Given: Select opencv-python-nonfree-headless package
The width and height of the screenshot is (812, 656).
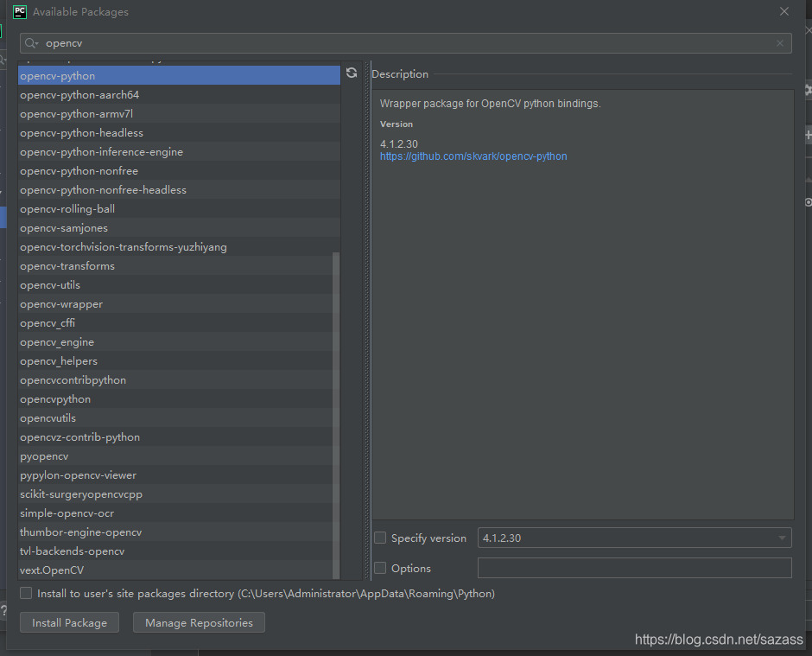Looking at the screenshot, I should point(179,189).
